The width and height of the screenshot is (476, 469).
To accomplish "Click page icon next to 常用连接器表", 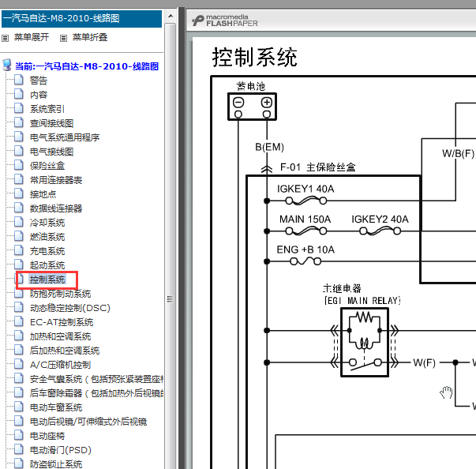I will [19, 179].
